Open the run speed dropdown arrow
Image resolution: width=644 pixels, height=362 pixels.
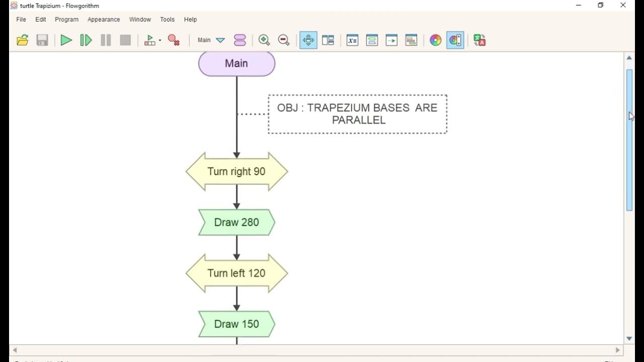coord(160,40)
